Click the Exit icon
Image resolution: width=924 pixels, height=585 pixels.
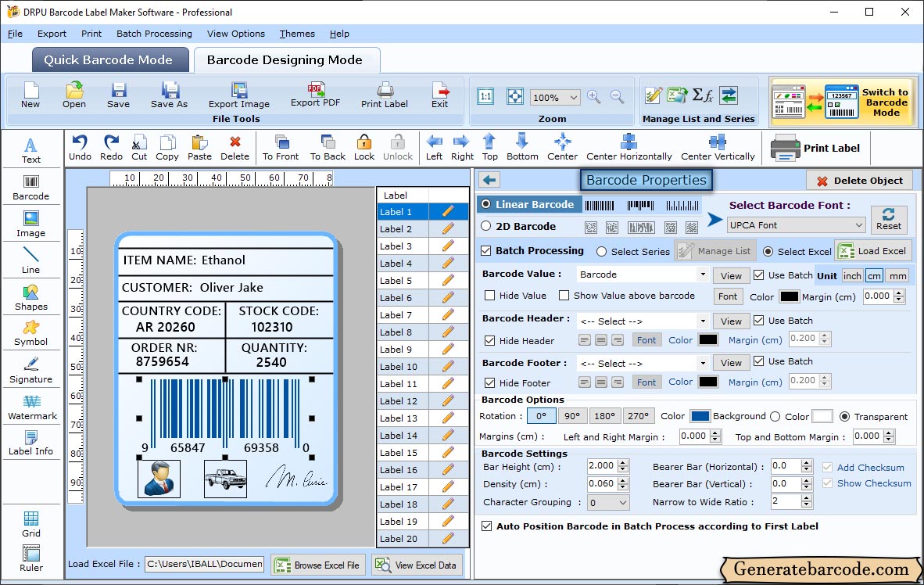coord(439,95)
